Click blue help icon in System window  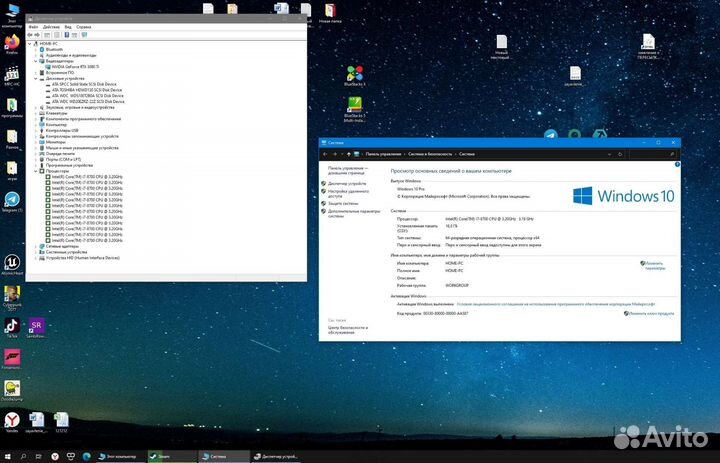(677, 164)
